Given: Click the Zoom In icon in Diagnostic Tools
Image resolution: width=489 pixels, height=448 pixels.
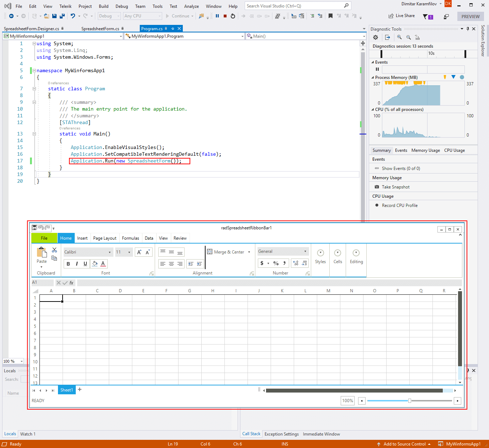Looking at the screenshot, I should click(x=399, y=37).
